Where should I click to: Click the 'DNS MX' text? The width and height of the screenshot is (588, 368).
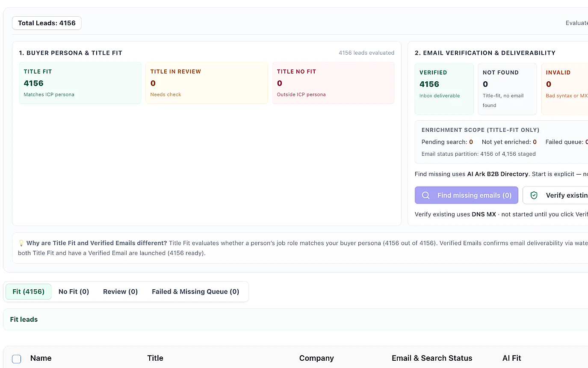pos(484,214)
